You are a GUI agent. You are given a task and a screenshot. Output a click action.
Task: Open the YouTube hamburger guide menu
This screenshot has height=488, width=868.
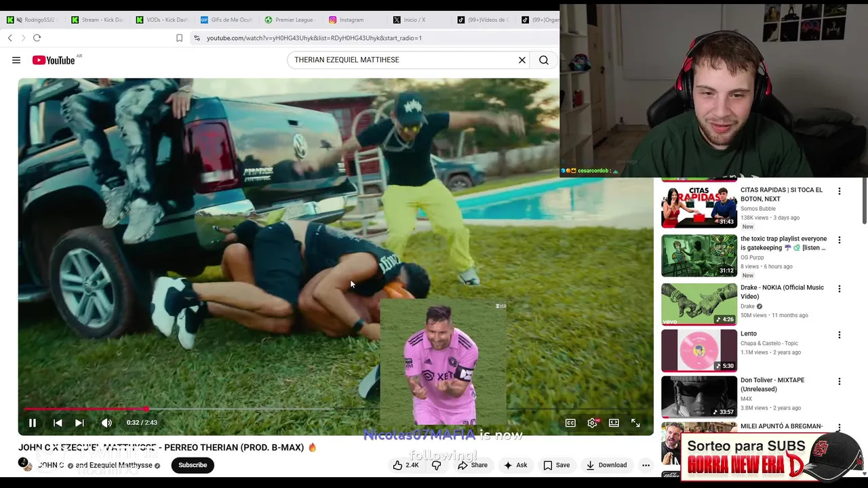coord(16,60)
